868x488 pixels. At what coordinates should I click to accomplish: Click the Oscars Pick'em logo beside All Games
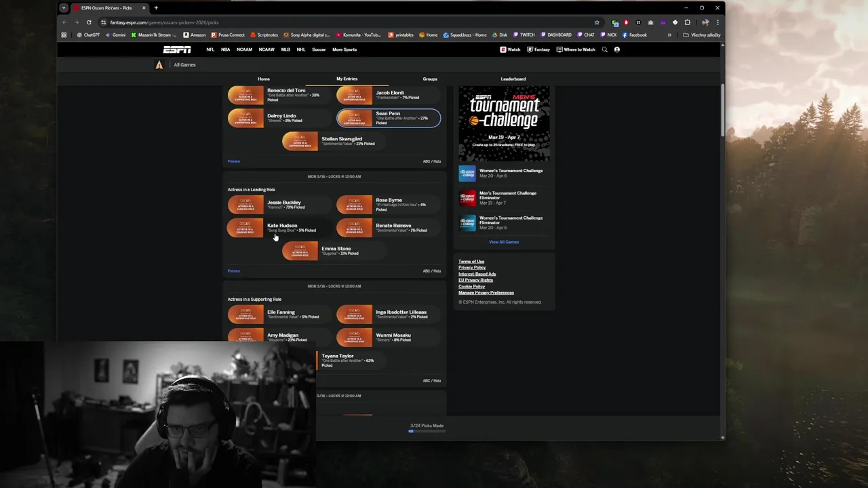(x=159, y=65)
